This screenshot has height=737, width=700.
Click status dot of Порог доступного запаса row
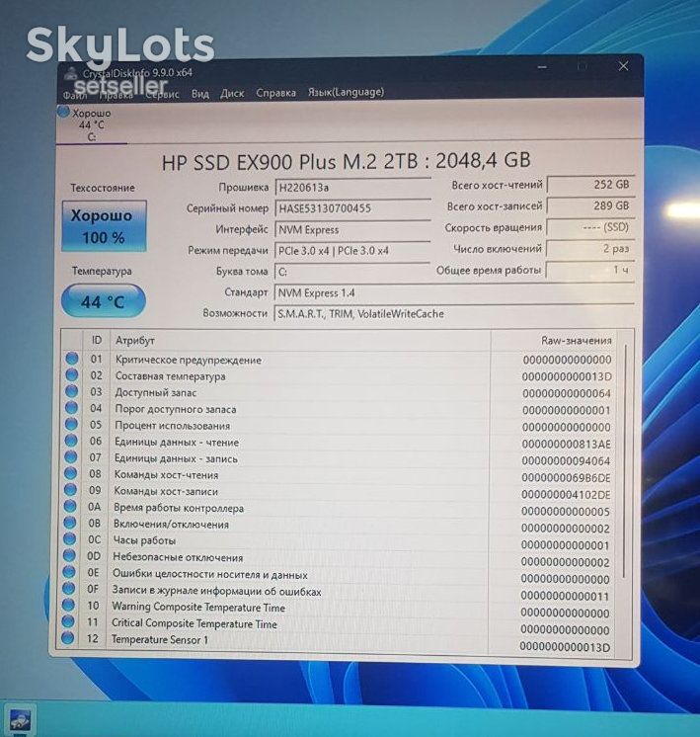(x=71, y=407)
